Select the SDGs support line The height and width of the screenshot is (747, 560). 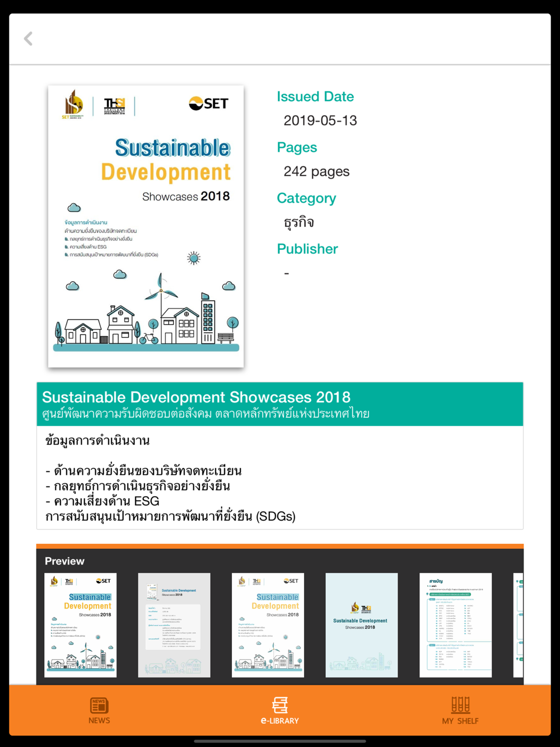tap(170, 516)
